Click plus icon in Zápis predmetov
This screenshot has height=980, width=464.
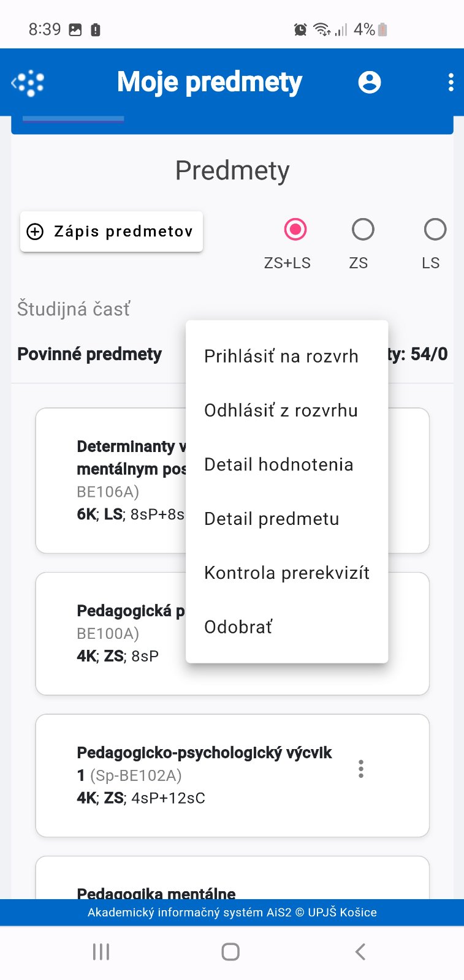[x=36, y=232]
